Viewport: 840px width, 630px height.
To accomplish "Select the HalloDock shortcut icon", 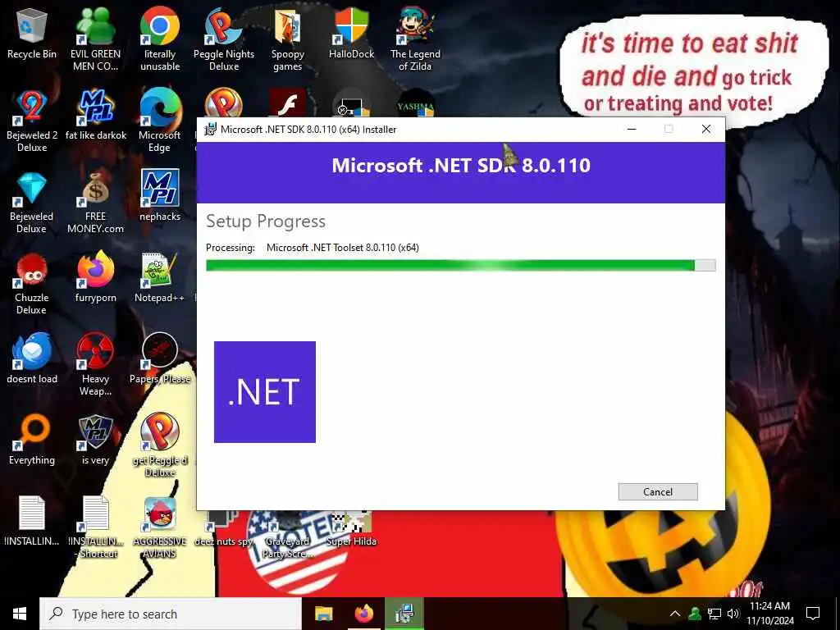I will click(x=351, y=33).
